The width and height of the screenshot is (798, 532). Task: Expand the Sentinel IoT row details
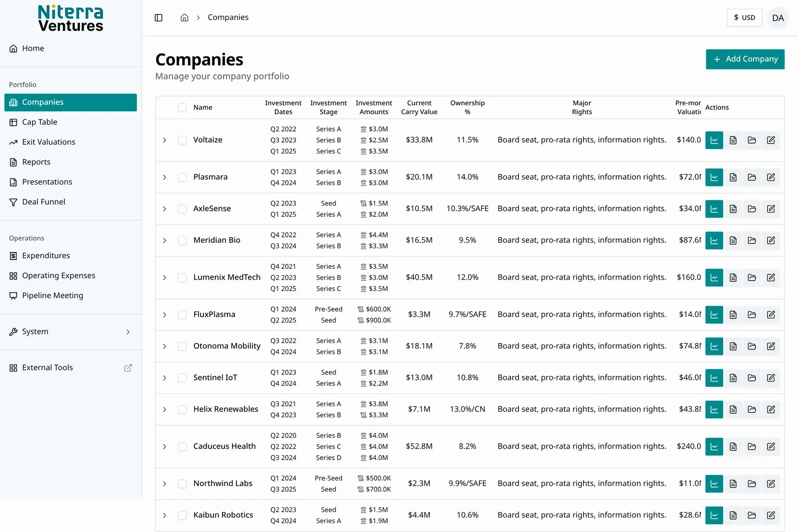(x=165, y=378)
